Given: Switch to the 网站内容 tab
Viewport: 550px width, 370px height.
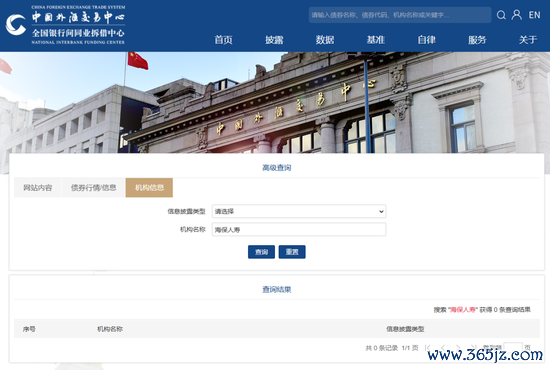Looking at the screenshot, I should (x=38, y=188).
